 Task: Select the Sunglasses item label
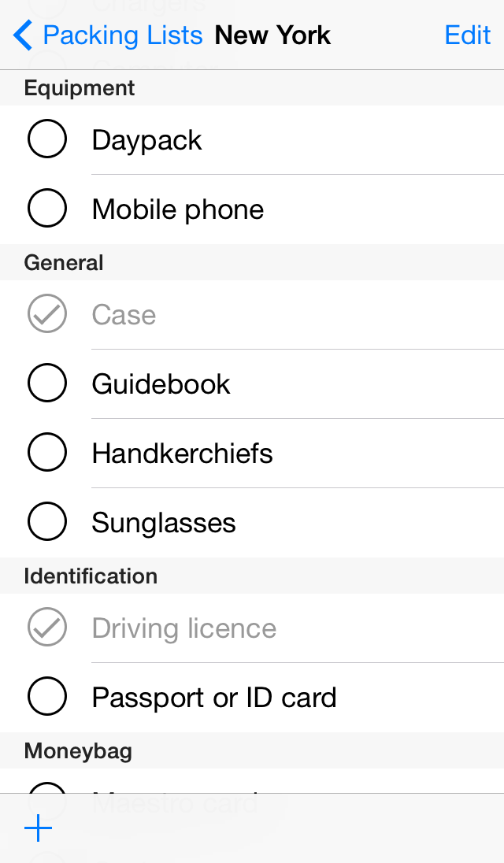point(164,523)
